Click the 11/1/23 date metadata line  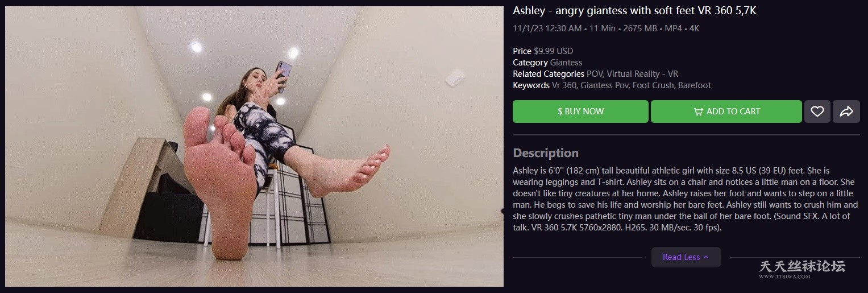click(606, 28)
